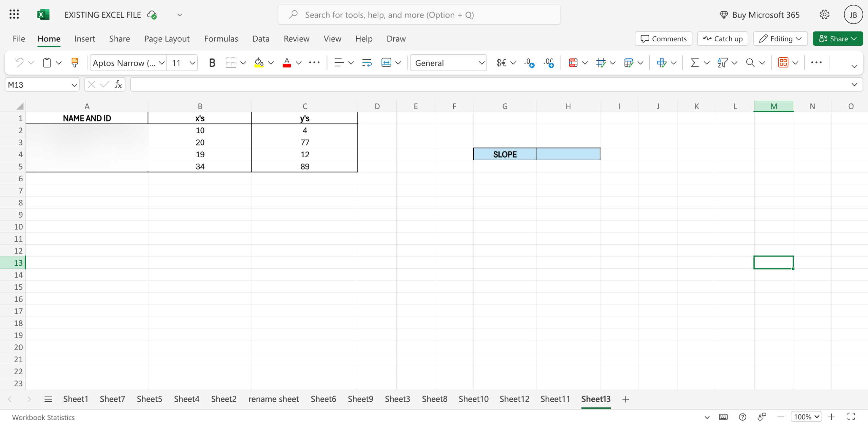Apply the yellow fill color swatch
868x423 pixels.
[x=259, y=63]
